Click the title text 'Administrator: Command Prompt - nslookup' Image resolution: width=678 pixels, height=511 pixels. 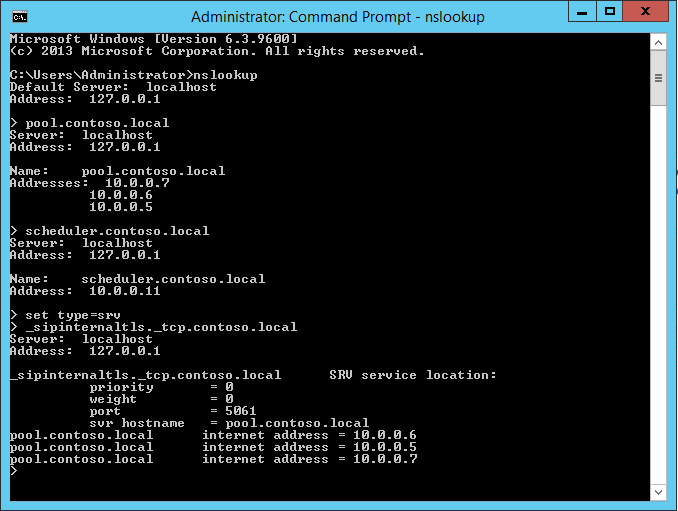tap(338, 17)
